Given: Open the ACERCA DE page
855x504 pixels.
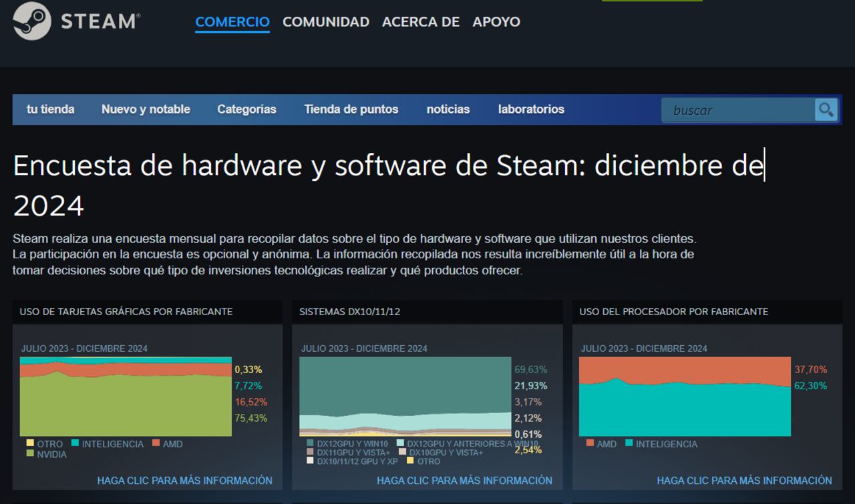Looking at the screenshot, I should tap(421, 21).
